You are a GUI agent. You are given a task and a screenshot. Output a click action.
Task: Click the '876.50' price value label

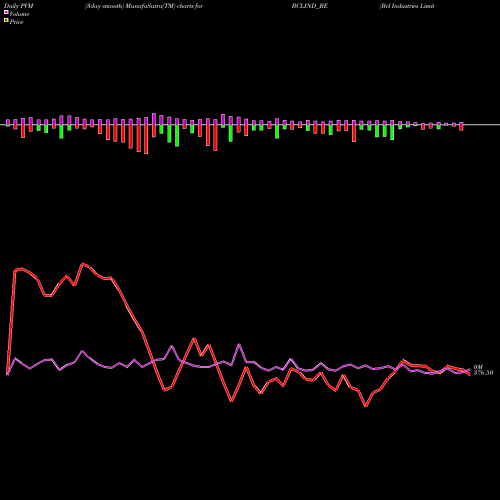point(483,373)
